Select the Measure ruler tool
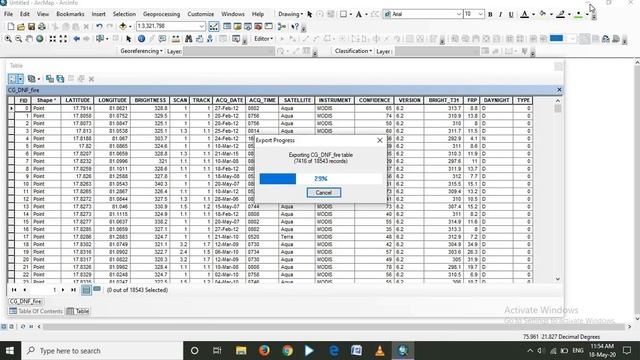 pyautogui.click(x=176, y=39)
